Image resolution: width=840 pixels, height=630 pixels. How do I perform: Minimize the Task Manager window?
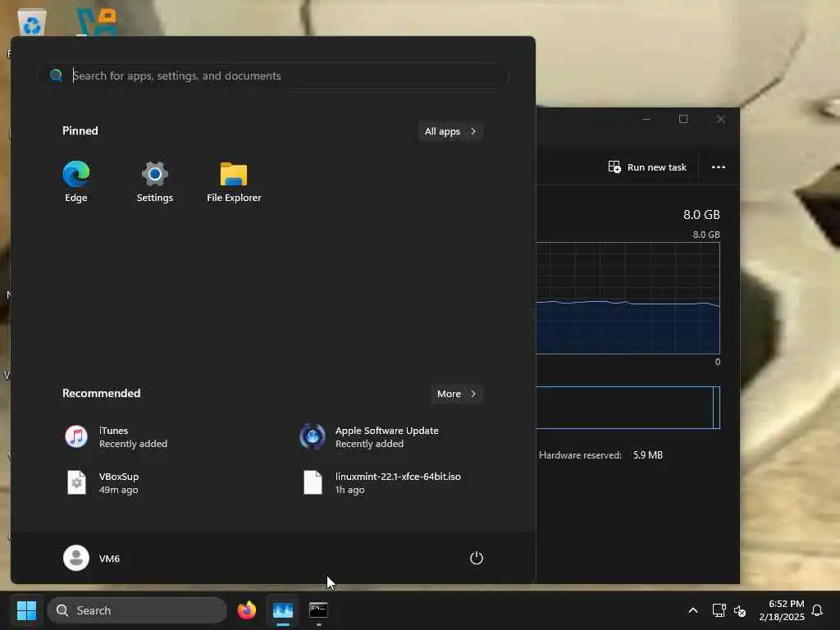(646, 119)
